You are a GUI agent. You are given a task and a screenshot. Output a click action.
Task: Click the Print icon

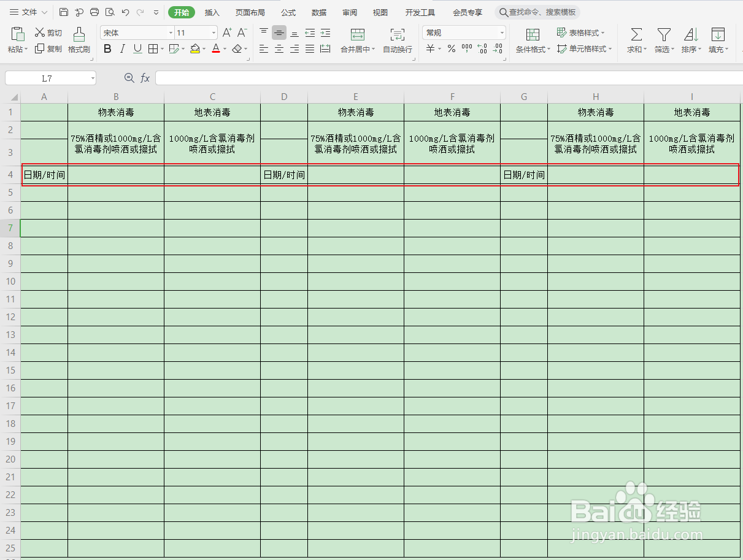click(x=94, y=12)
